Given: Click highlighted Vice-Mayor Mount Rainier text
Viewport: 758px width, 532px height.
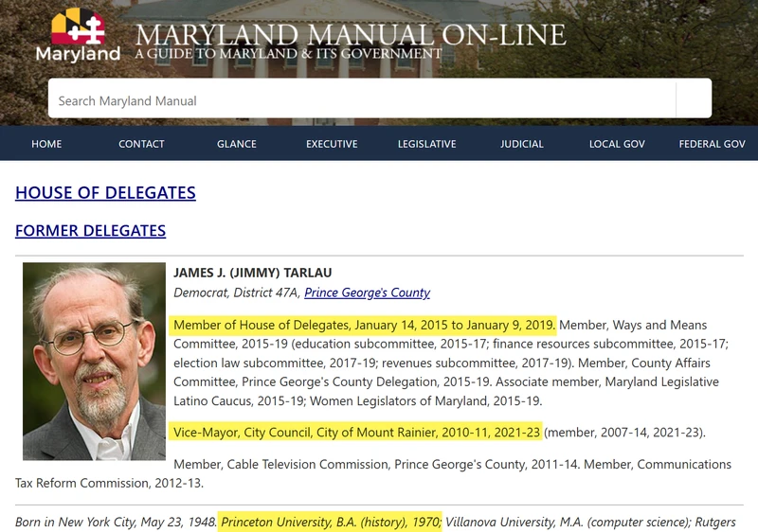Looking at the screenshot, I should (356, 432).
